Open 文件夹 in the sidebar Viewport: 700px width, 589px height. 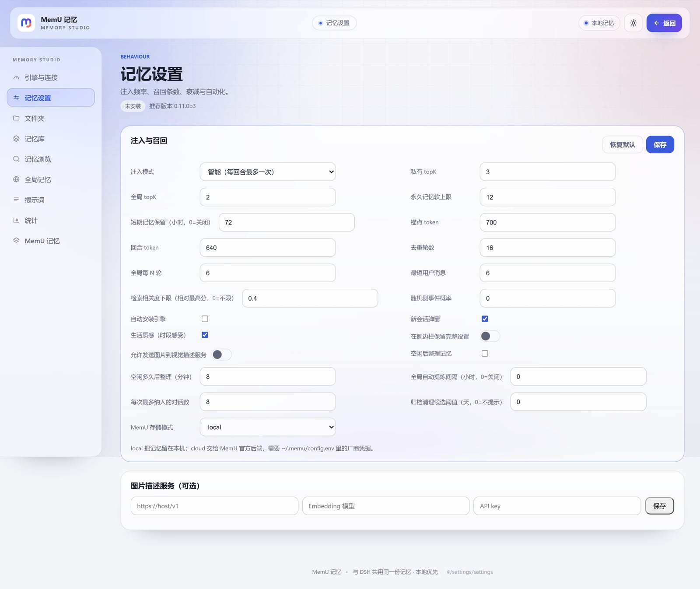(x=51, y=118)
